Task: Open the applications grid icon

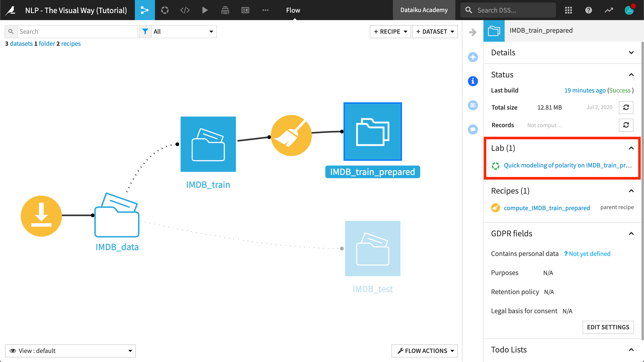Action: [x=569, y=10]
